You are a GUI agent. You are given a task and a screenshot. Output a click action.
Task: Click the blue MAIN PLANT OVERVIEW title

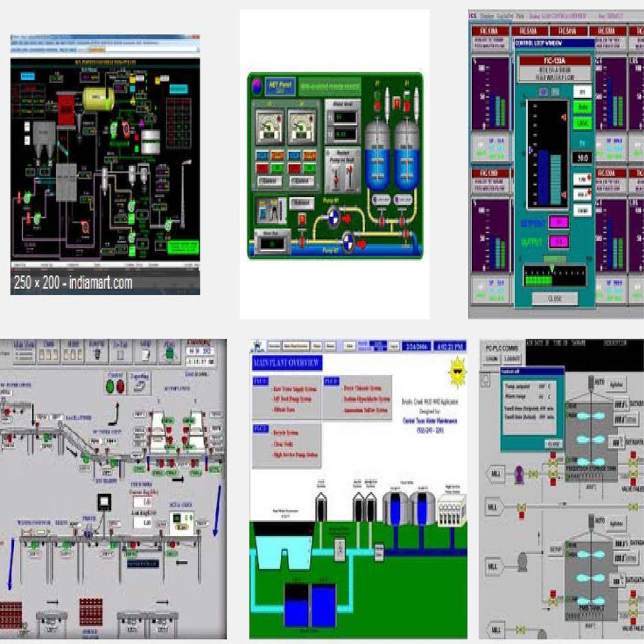287,363
